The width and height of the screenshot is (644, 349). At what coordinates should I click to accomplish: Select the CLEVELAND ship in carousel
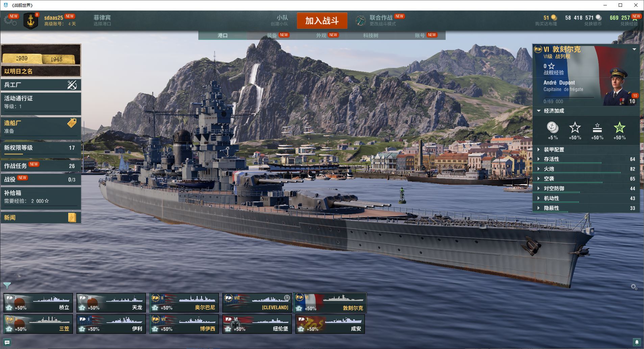click(x=257, y=303)
